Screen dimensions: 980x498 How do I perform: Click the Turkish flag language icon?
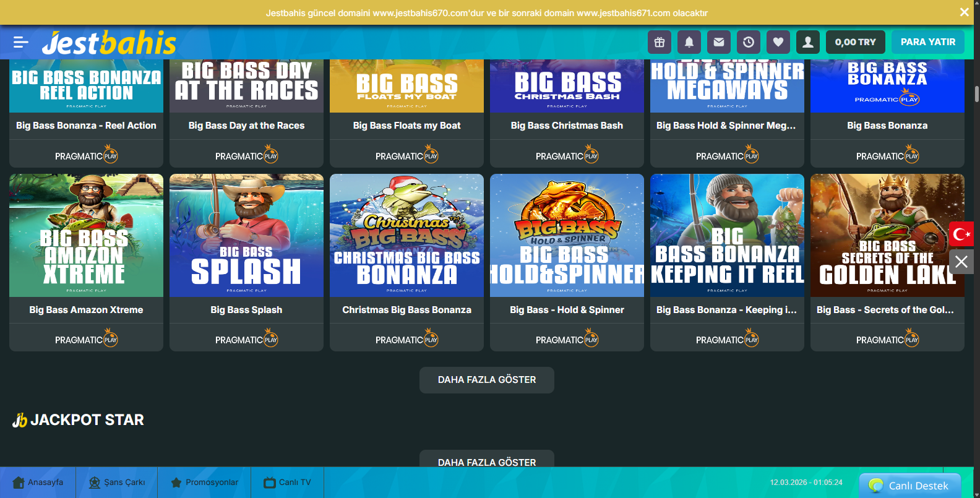pyautogui.click(x=961, y=234)
